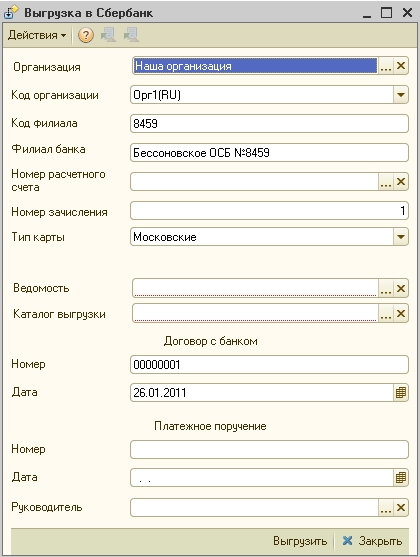Click the Код филиала field 8459
This screenshot has height=557, width=420.
[x=269, y=124]
